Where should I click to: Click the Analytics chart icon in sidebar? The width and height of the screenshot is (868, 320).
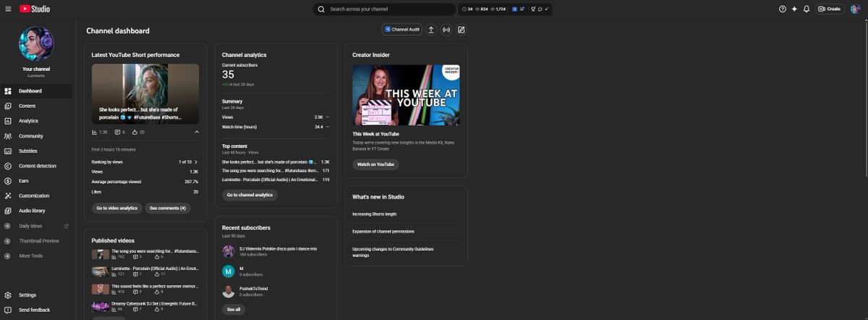pyautogui.click(x=8, y=121)
